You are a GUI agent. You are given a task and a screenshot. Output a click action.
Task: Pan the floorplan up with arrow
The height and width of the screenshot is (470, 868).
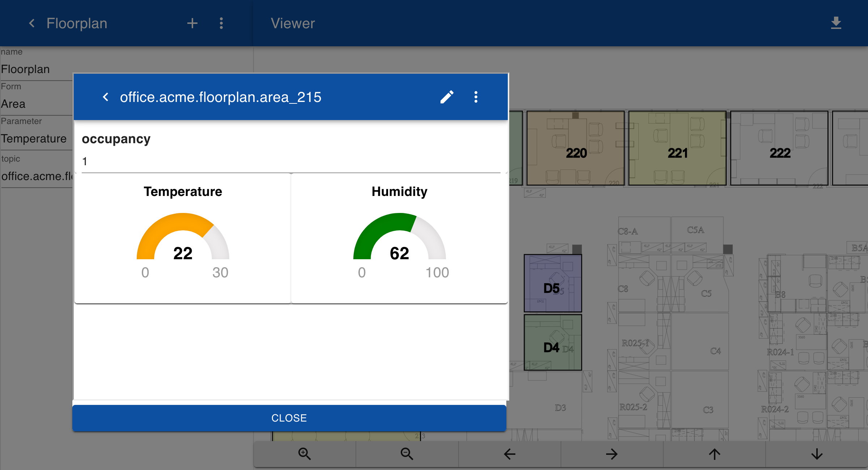(714, 454)
